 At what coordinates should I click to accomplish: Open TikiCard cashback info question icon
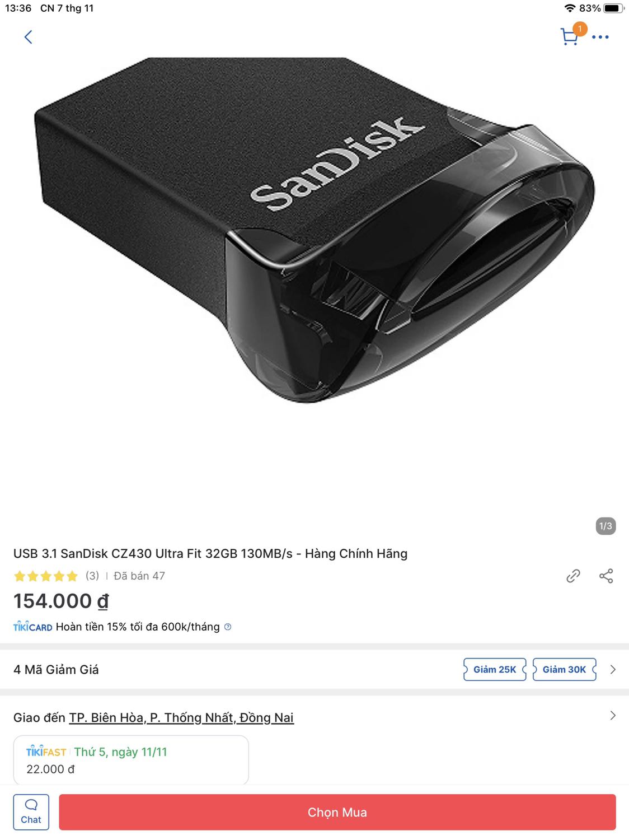click(228, 627)
